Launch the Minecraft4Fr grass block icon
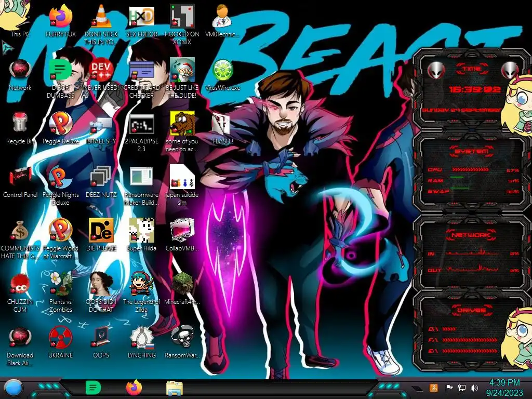Viewport: 532px width, 399px height. pyautogui.click(x=182, y=289)
